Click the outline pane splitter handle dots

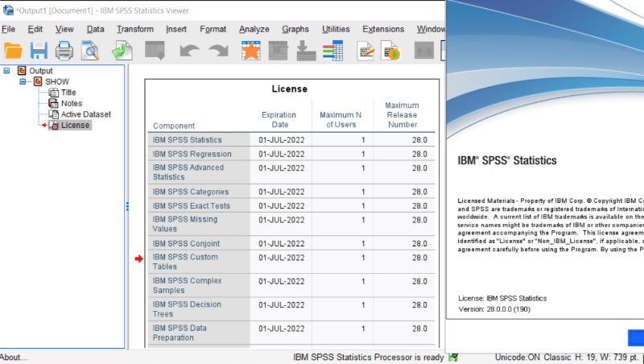tap(127, 206)
